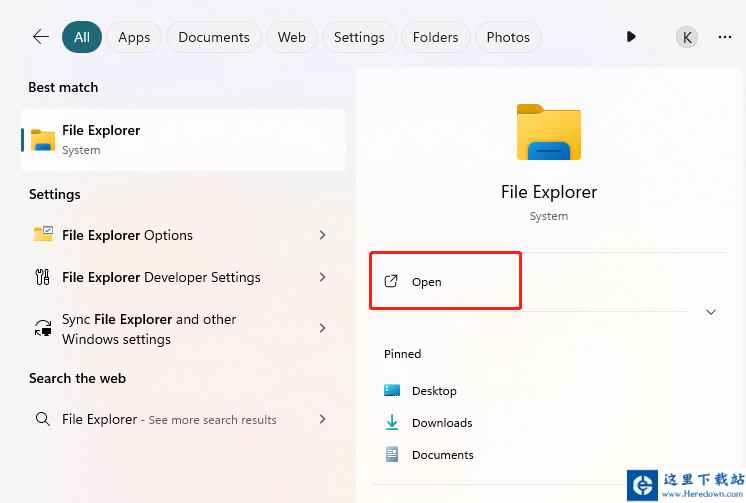746x503 pixels.
Task: Open the three-dot more options menu
Action: coord(725,37)
